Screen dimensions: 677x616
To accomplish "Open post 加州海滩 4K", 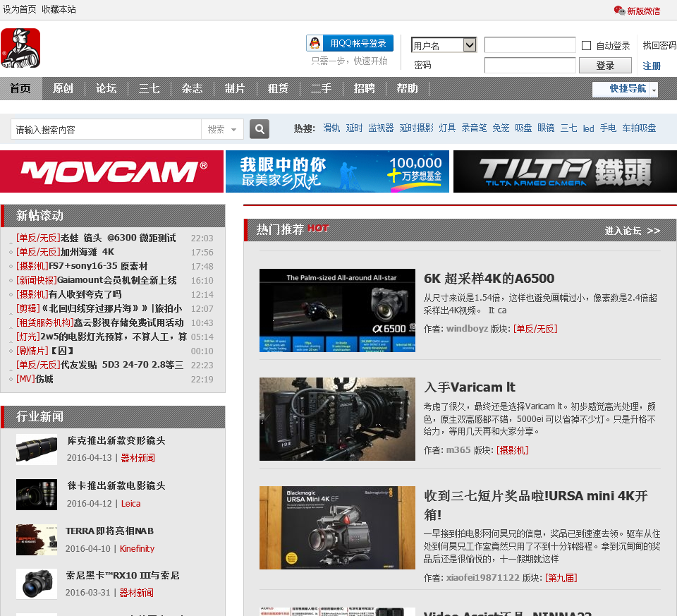I will [87, 252].
